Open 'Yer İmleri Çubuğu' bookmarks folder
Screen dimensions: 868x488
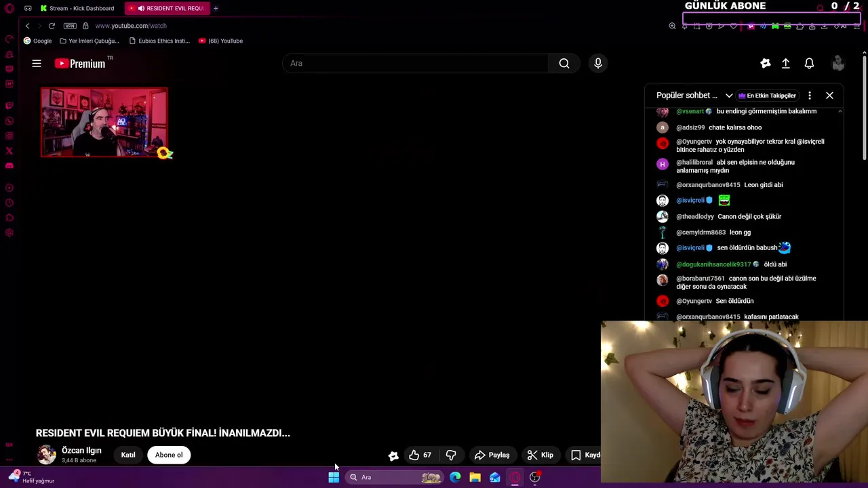[89, 41]
